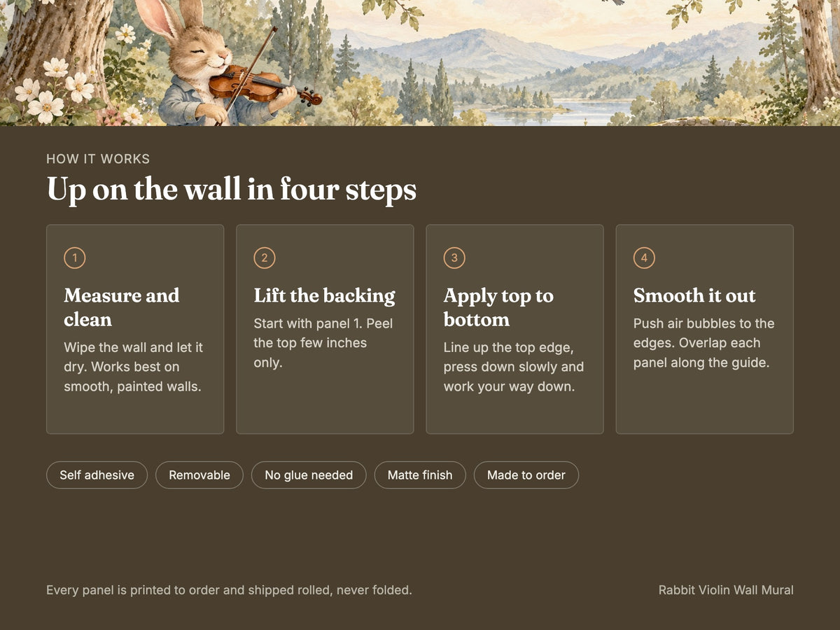Click the shipped rolled never folded note
The height and width of the screenshot is (630, 840).
pyautogui.click(x=229, y=590)
